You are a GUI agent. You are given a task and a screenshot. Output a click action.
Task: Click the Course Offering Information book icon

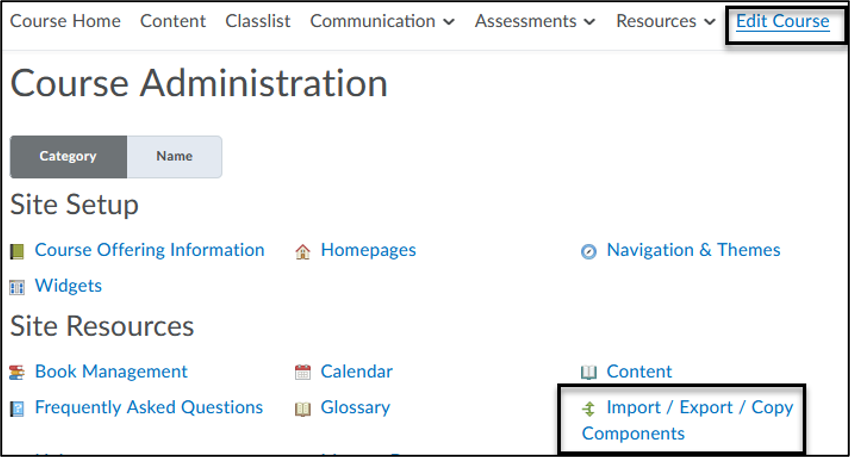coord(17,251)
